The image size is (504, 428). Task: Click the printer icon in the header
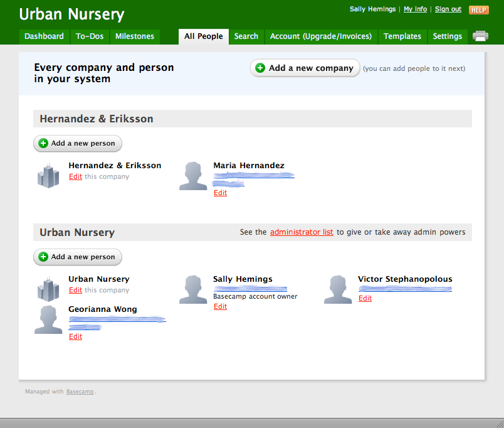pos(480,36)
